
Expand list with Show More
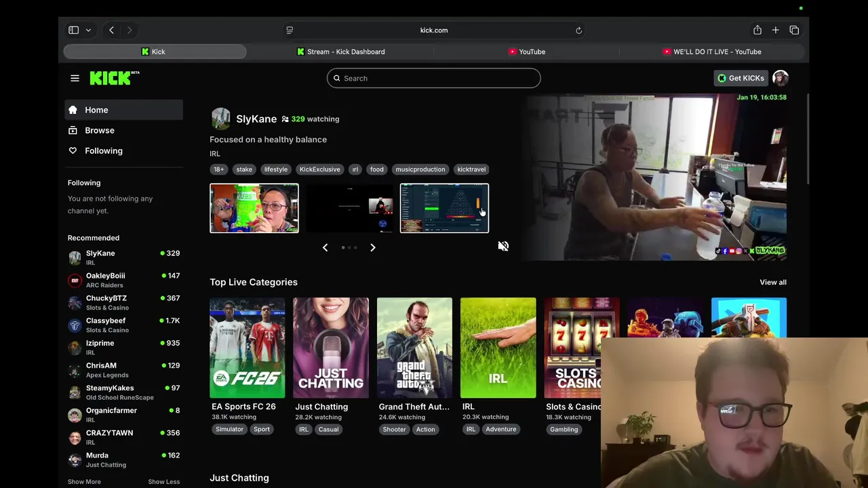[x=84, y=481]
